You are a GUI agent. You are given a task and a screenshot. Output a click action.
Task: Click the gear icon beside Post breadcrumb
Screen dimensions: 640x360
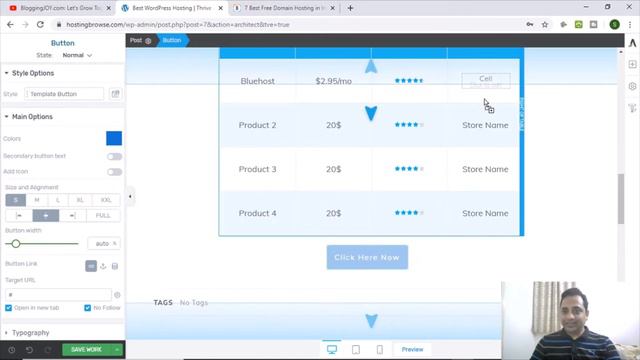tap(148, 40)
